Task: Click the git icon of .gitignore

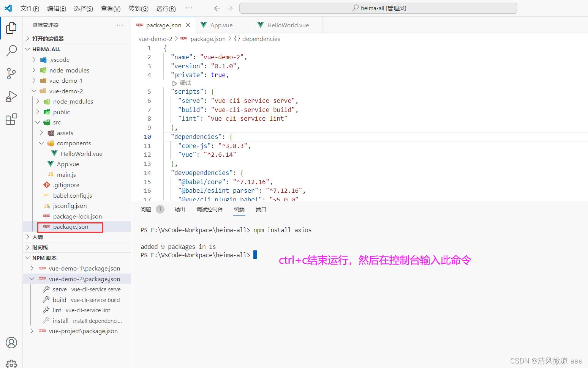Action: [47, 185]
